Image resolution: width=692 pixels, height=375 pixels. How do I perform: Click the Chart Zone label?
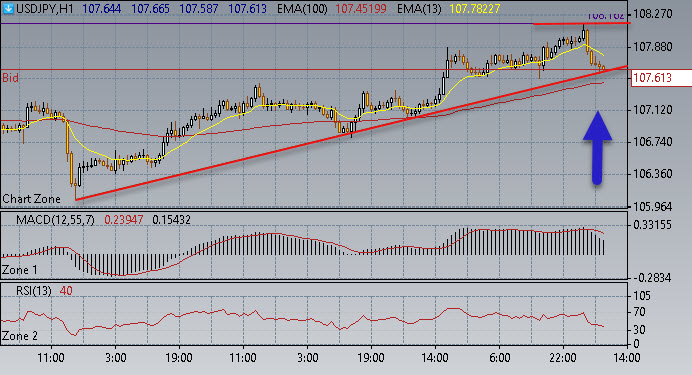31,199
